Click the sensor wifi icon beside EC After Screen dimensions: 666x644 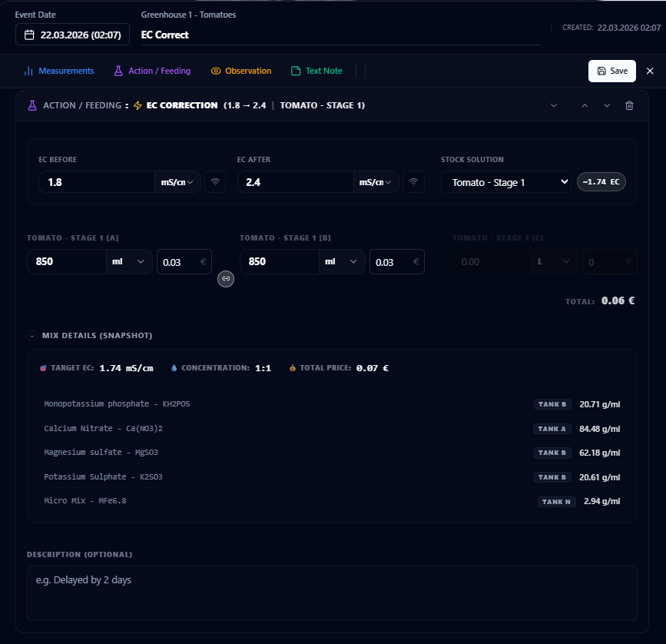point(413,182)
